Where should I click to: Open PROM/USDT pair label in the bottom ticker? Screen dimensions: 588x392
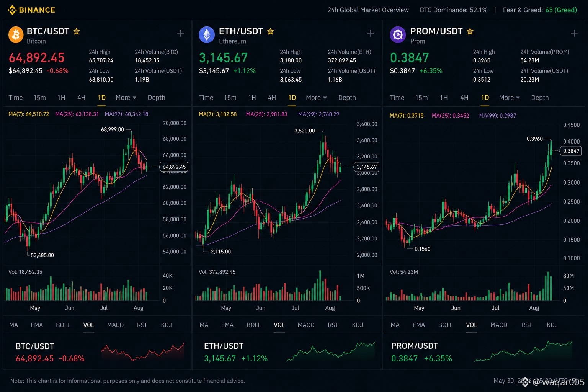click(x=415, y=346)
